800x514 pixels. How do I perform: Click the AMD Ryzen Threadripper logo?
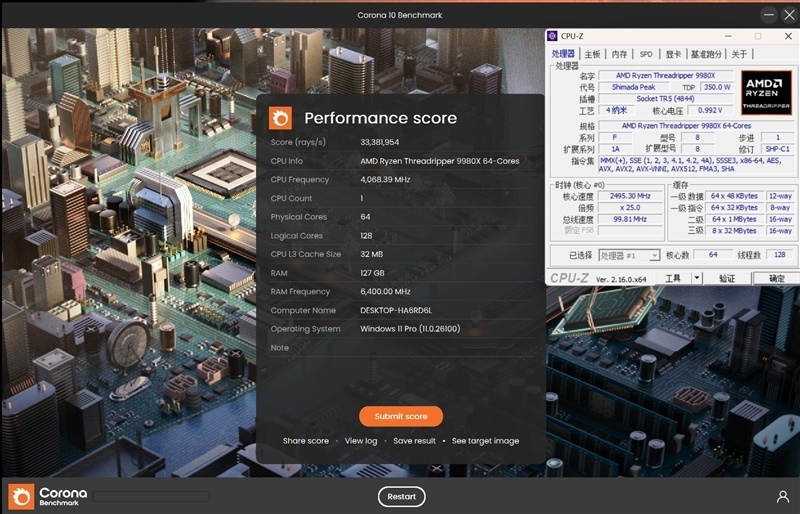pos(766,91)
